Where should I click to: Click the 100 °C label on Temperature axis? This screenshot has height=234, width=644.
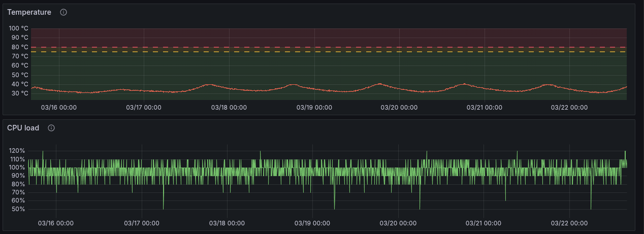click(18, 28)
